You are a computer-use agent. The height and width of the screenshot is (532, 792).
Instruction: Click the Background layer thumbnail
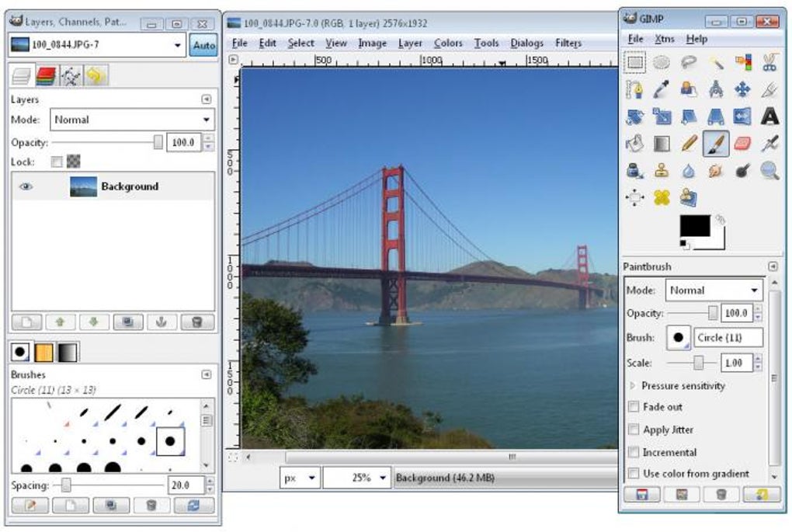pos(83,186)
